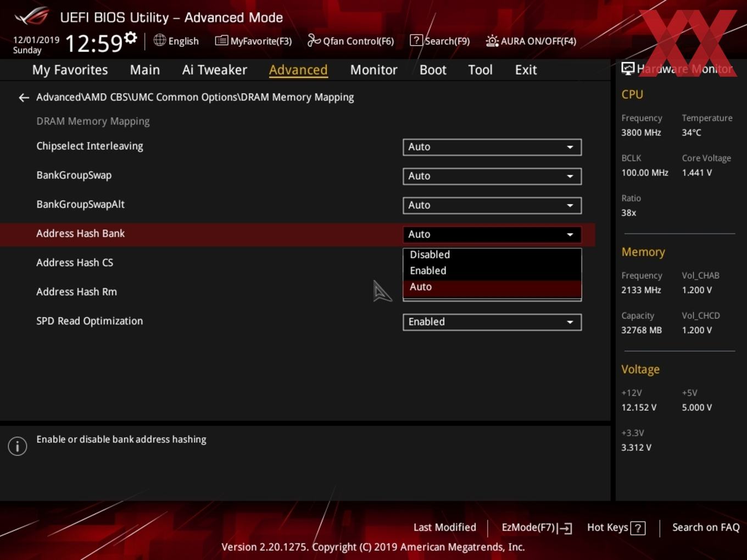The width and height of the screenshot is (747, 560).
Task: Expand the BankGroupSwap dropdown
Action: coord(492,176)
